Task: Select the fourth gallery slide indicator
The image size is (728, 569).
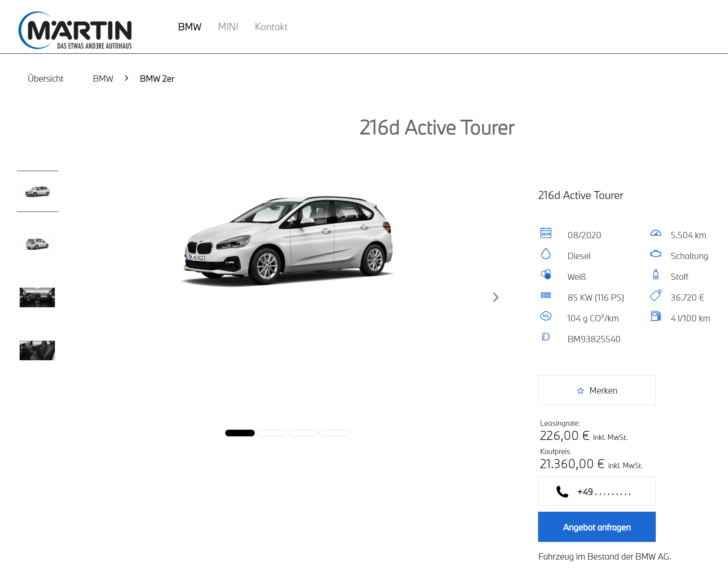Action: 334,433
